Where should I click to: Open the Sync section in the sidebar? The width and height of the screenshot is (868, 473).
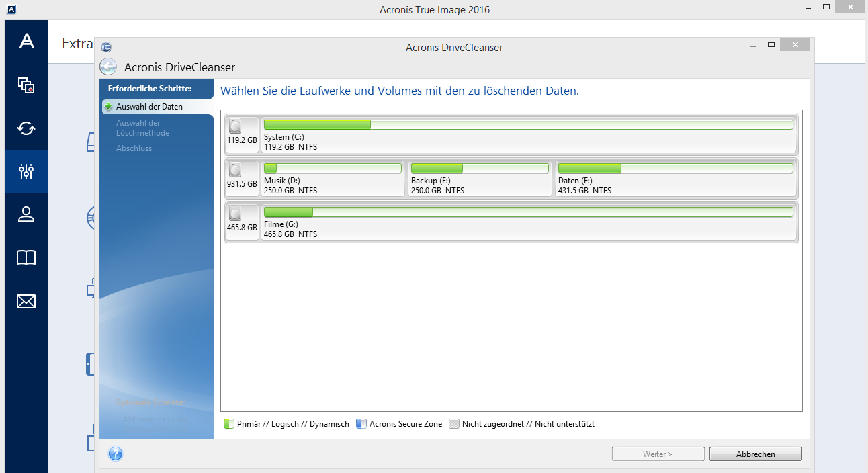coord(26,128)
